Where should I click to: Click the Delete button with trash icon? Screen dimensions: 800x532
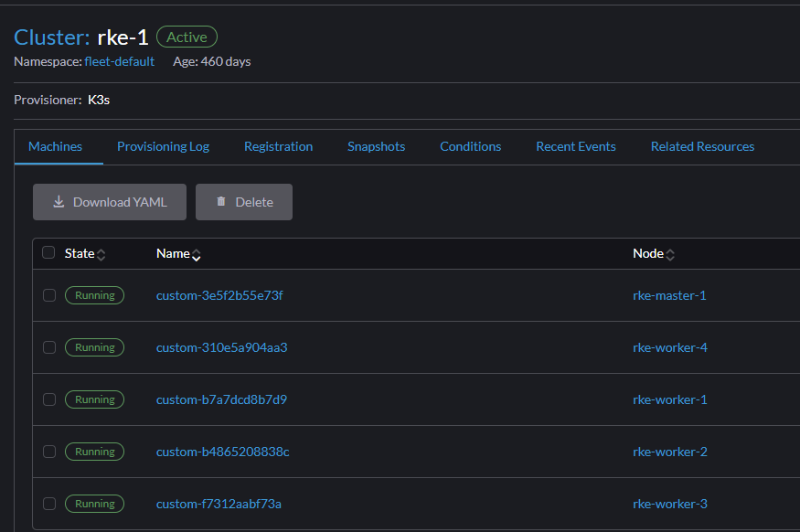pos(244,202)
